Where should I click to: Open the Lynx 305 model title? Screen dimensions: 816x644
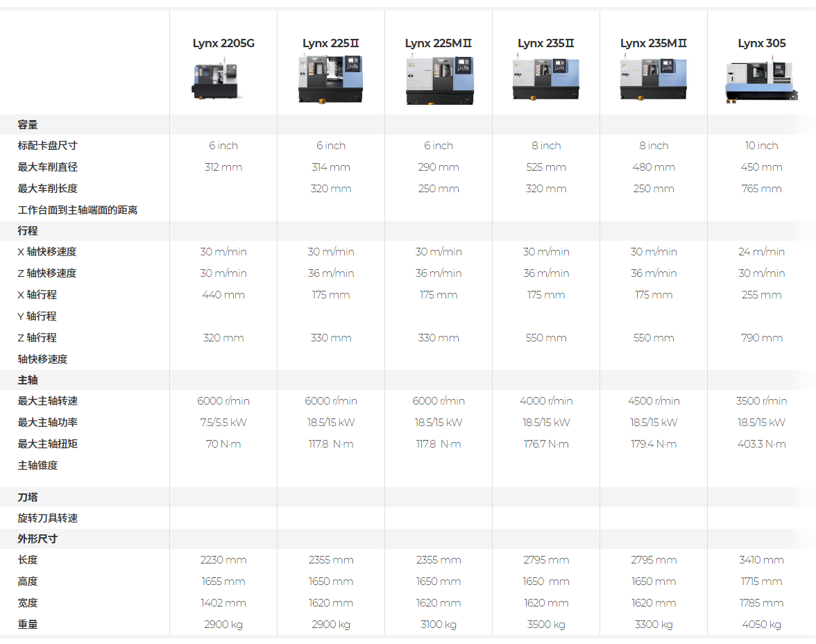click(761, 43)
